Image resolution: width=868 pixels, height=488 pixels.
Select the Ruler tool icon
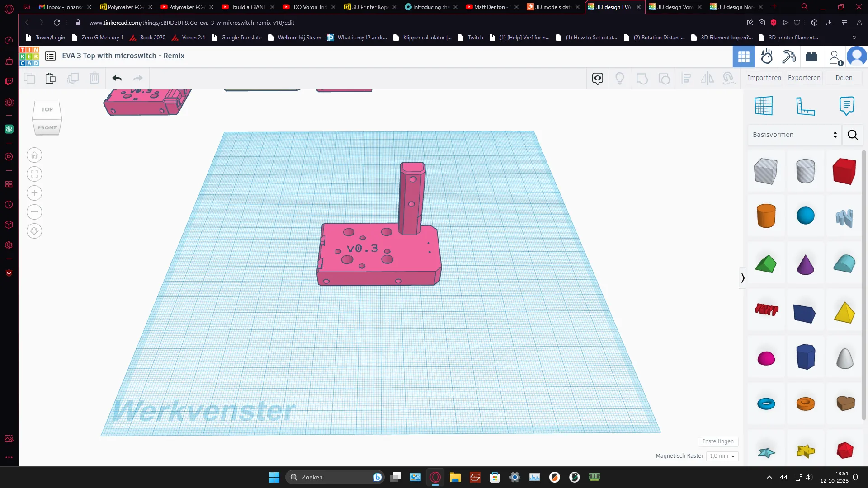coord(805,106)
